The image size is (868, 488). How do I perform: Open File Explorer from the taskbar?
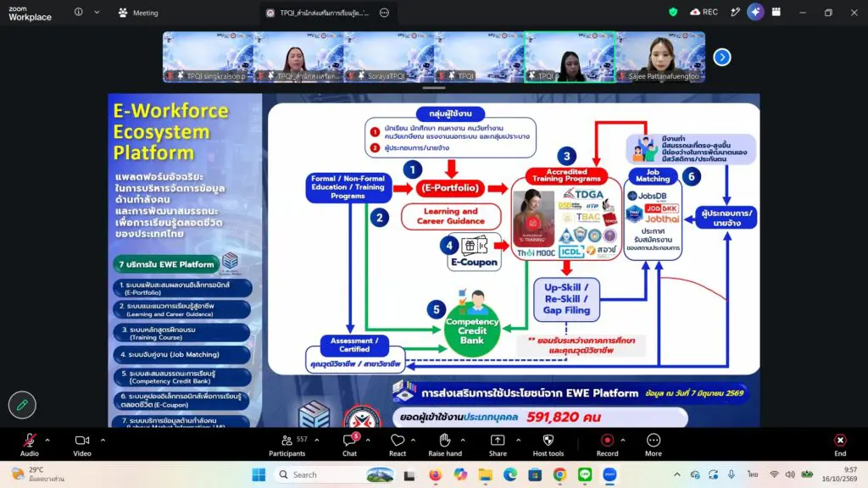pos(486,474)
